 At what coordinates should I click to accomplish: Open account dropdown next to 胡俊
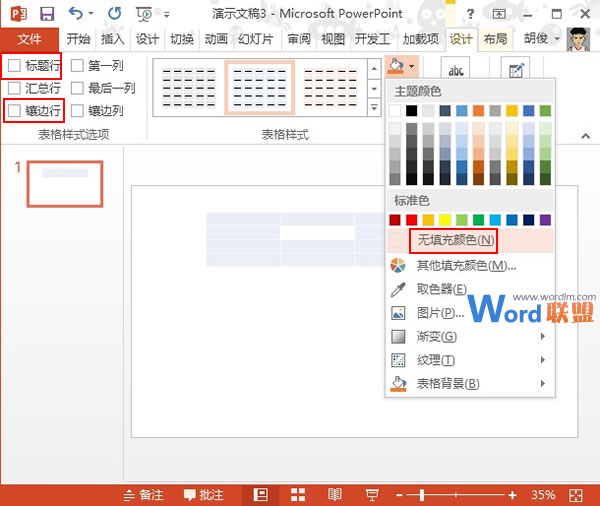pyautogui.click(x=557, y=39)
